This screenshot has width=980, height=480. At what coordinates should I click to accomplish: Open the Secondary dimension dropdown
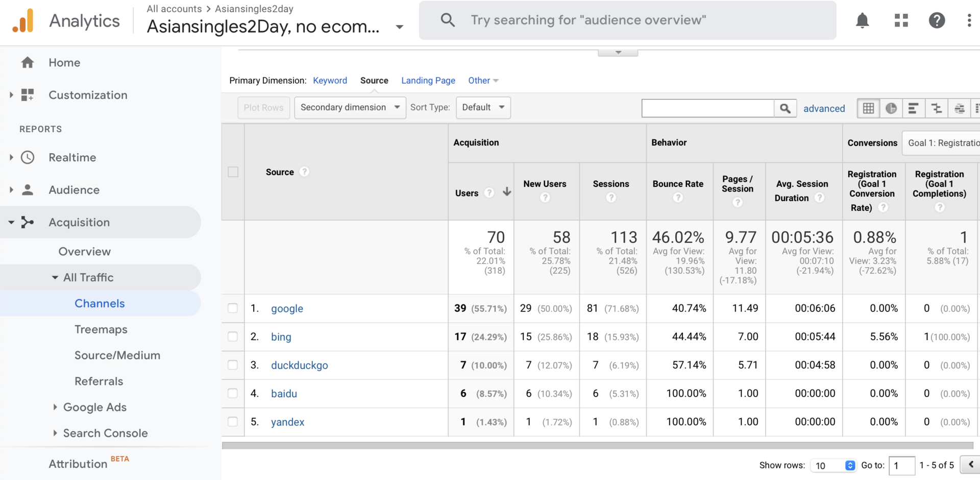[350, 108]
